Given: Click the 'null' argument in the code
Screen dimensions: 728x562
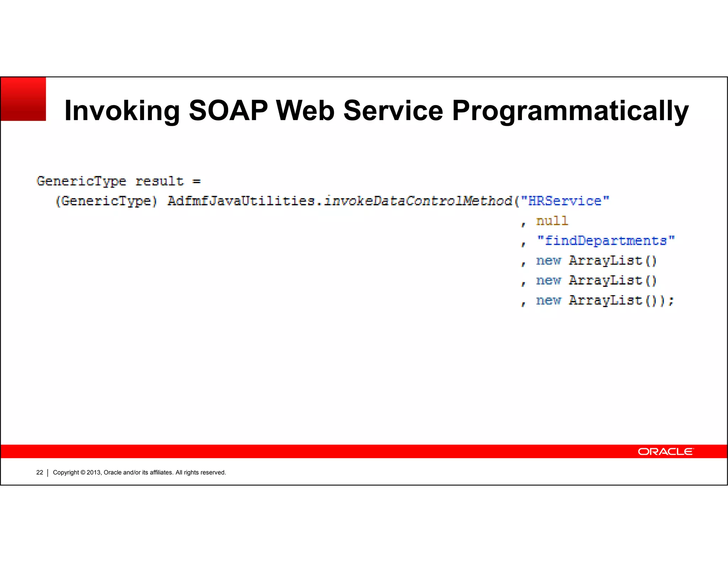Looking at the screenshot, I should pos(552,221).
